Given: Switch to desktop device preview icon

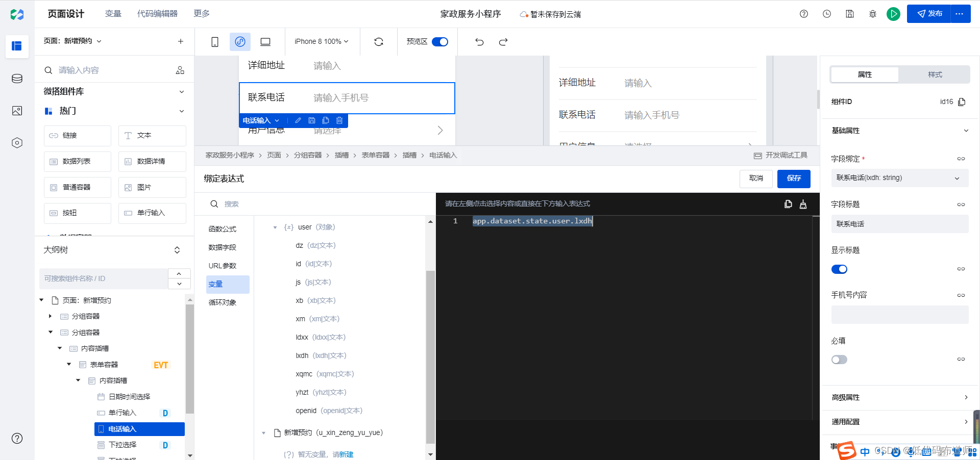Looking at the screenshot, I should (x=265, y=42).
